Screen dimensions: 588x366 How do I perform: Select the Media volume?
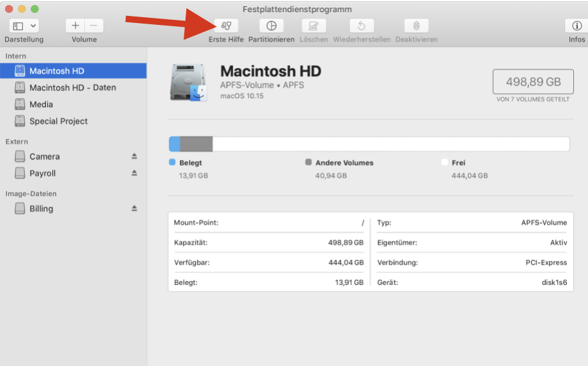point(41,104)
